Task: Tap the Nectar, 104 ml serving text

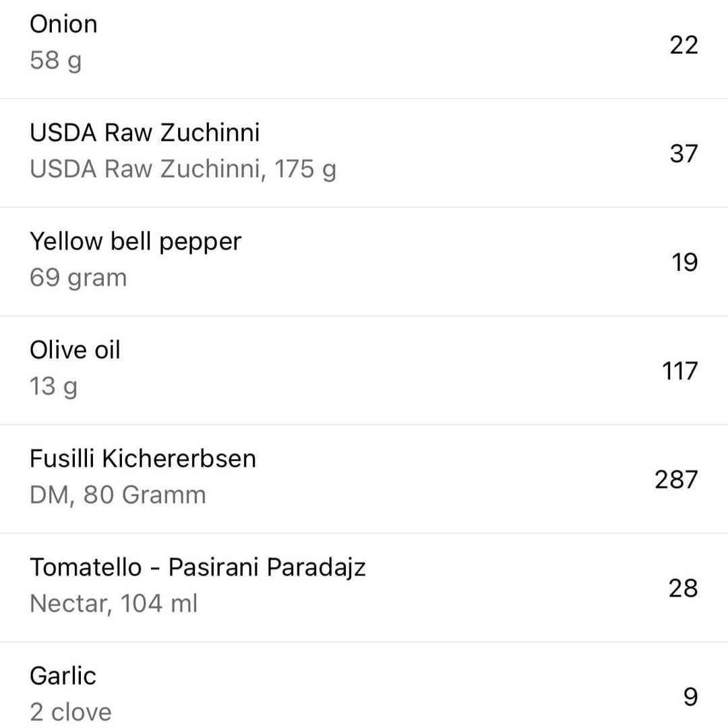Action: 113,603
